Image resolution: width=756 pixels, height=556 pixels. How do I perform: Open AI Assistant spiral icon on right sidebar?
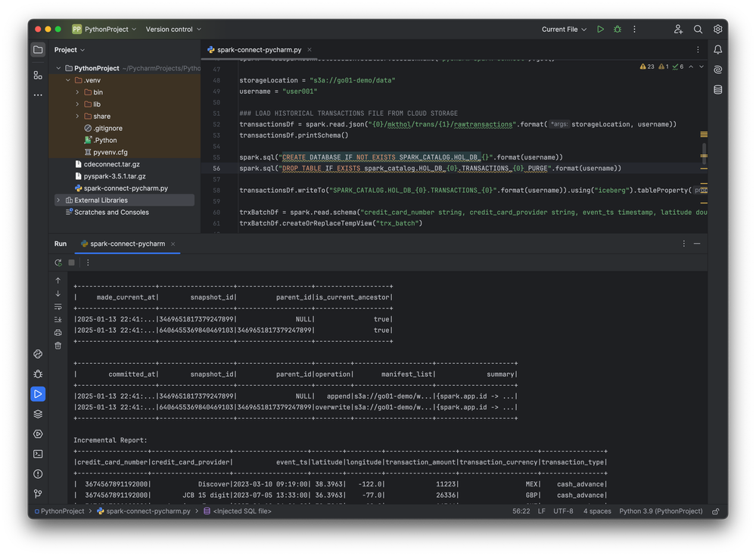pyautogui.click(x=717, y=70)
